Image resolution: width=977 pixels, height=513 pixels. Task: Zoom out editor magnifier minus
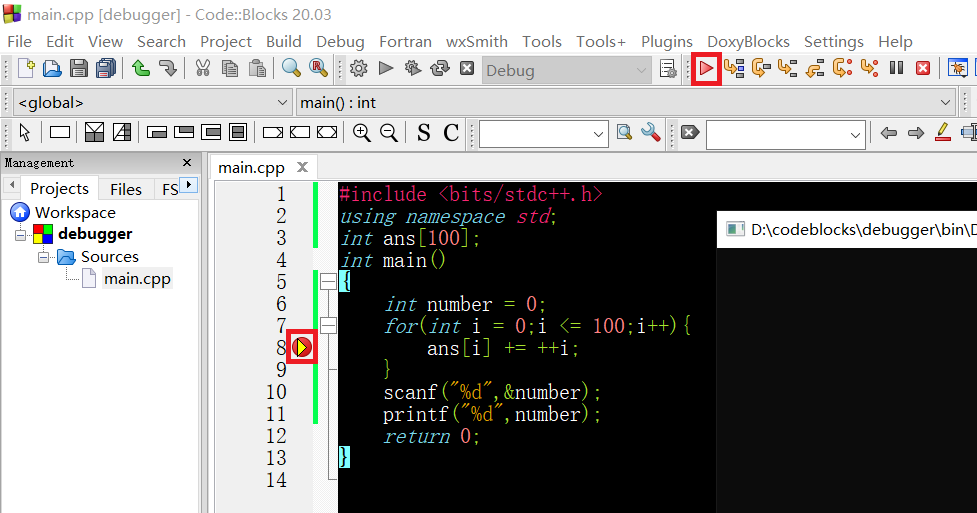389,132
